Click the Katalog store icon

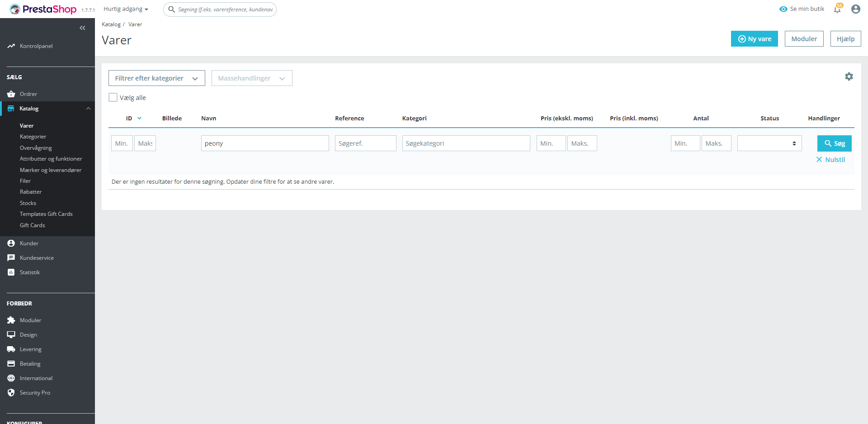11,109
